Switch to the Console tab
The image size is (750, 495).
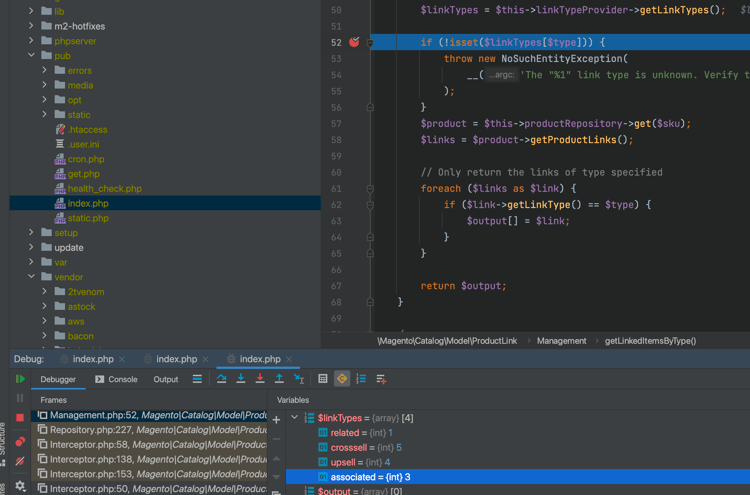[x=116, y=380]
